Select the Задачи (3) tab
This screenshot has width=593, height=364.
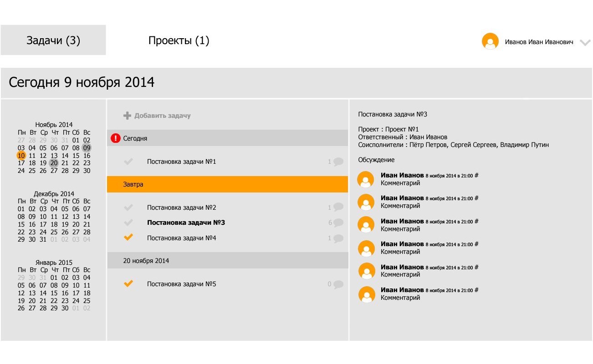coord(53,40)
